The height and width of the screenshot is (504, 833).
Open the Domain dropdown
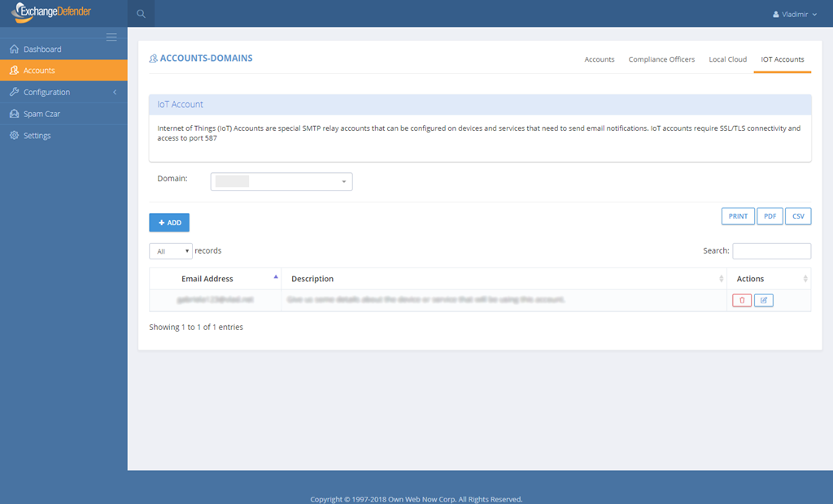point(281,182)
